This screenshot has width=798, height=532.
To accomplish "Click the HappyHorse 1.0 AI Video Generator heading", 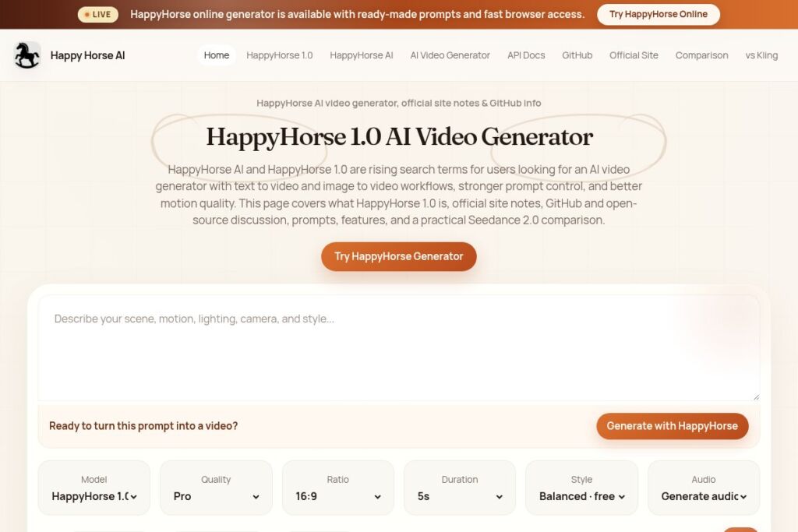I will point(400,137).
